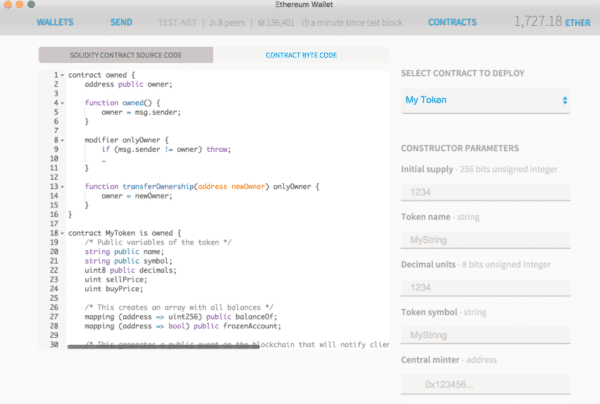600x404 pixels.
Task: Switch to Solidity Contract Source Code tab
Action: 126,55
